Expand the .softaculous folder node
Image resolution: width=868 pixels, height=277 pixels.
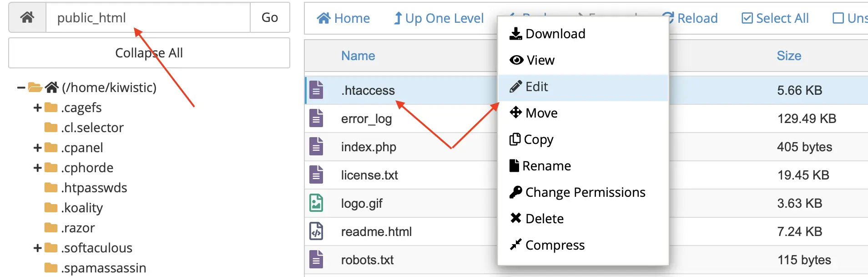pyautogui.click(x=37, y=248)
